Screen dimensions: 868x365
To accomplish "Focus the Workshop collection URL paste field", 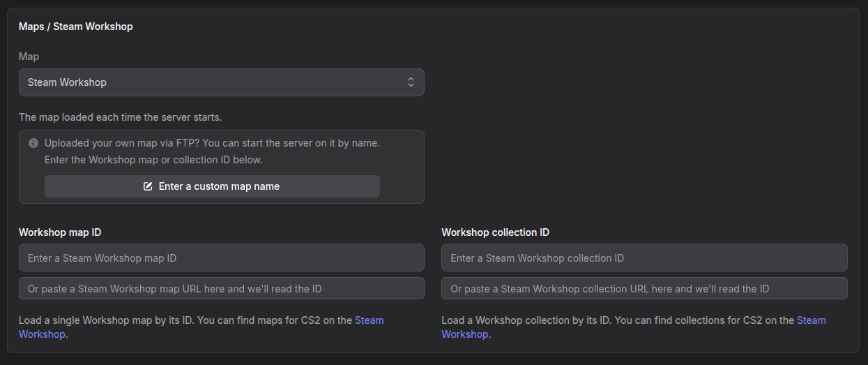I will coord(644,288).
